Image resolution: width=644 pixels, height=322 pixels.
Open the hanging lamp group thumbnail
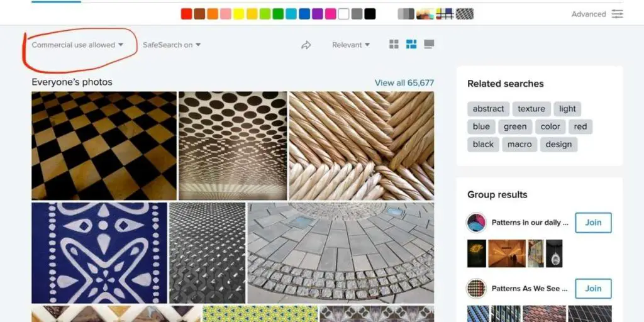coord(554,253)
